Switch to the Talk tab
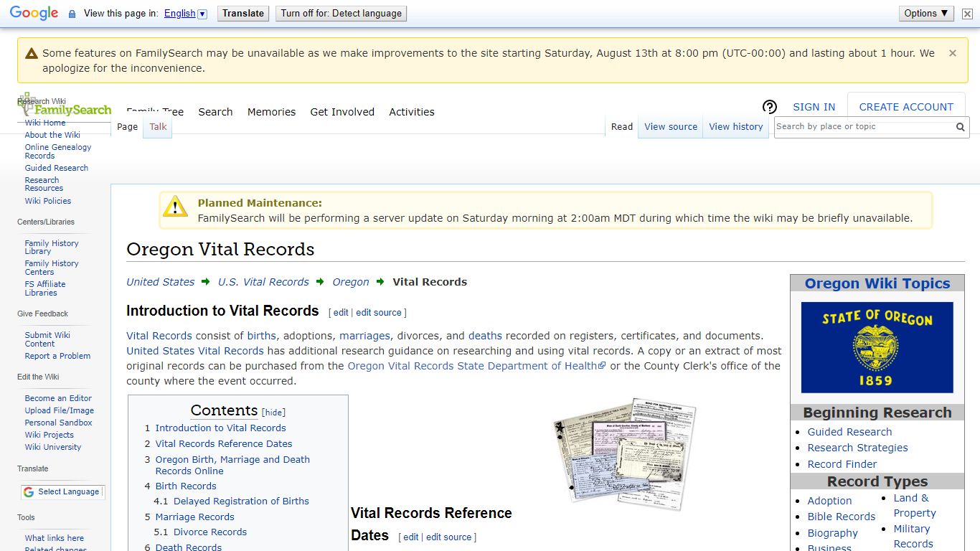Screen dimensions: 980x551 click(158, 126)
